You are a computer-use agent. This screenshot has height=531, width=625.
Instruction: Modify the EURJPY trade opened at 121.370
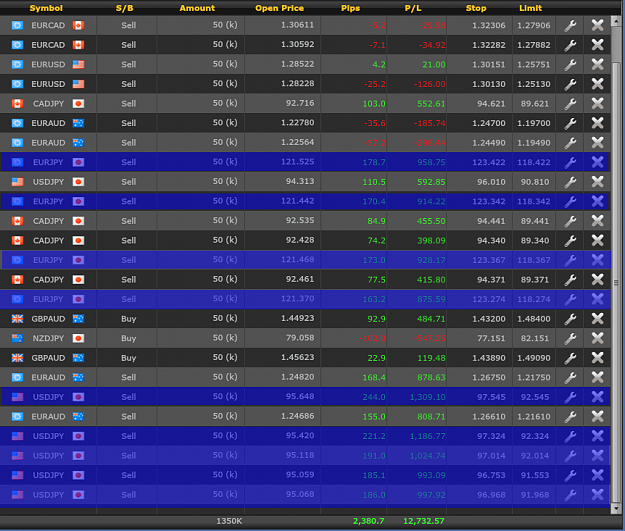(x=570, y=299)
